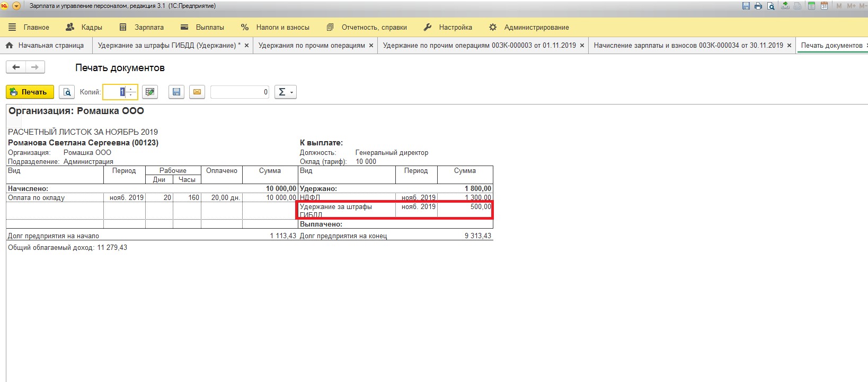This screenshot has height=382, width=868.
Task: Switch to Удержания по прочим операциям tab
Action: tap(311, 46)
